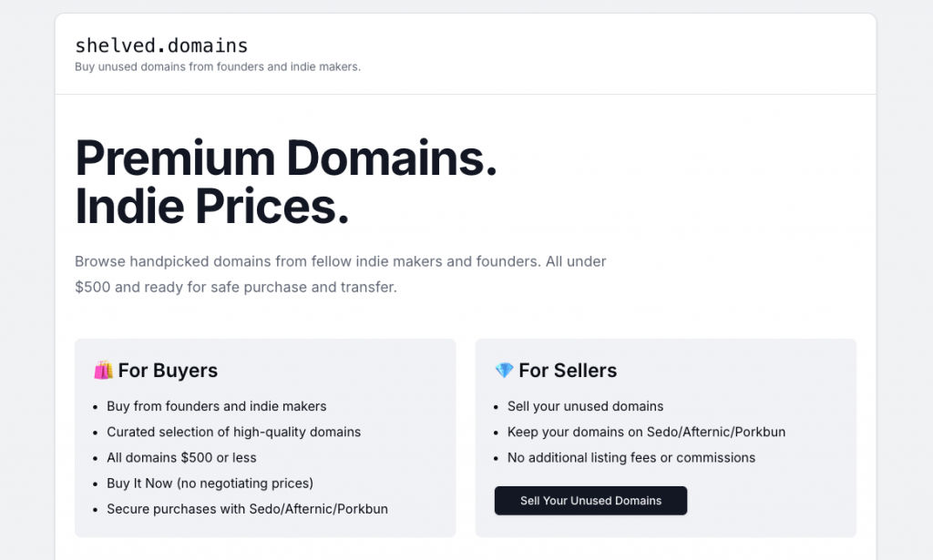933x560 pixels.
Task: Click the Secure purchases list item
Action: pos(247,508)
